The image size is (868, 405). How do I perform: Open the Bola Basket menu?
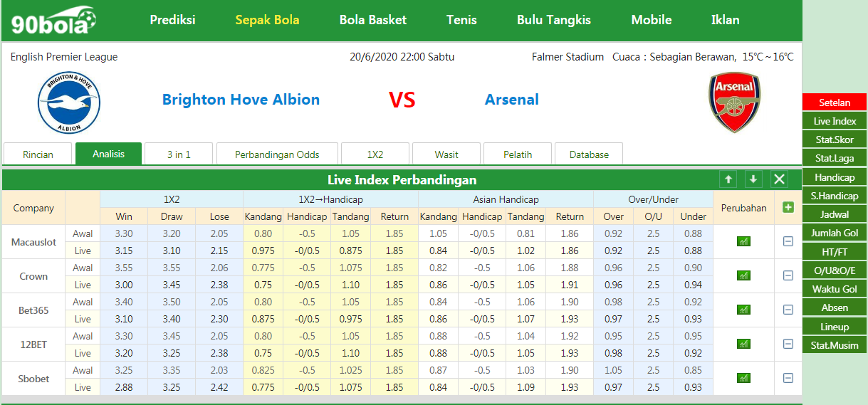373,20
